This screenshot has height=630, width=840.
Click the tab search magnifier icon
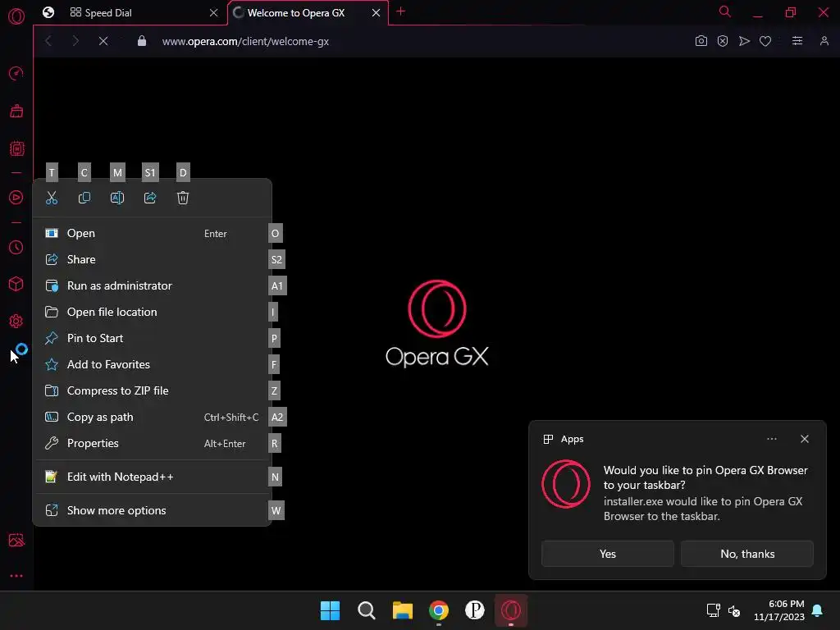(725, 11)
